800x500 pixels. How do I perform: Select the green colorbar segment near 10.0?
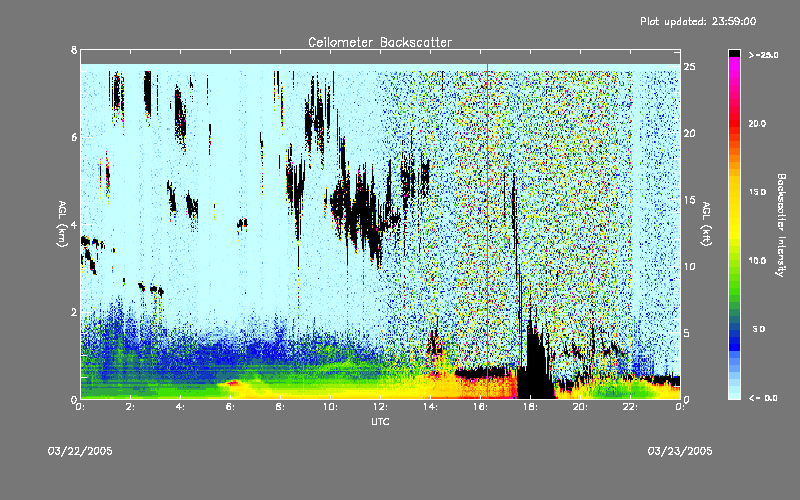tap(734, 261)
